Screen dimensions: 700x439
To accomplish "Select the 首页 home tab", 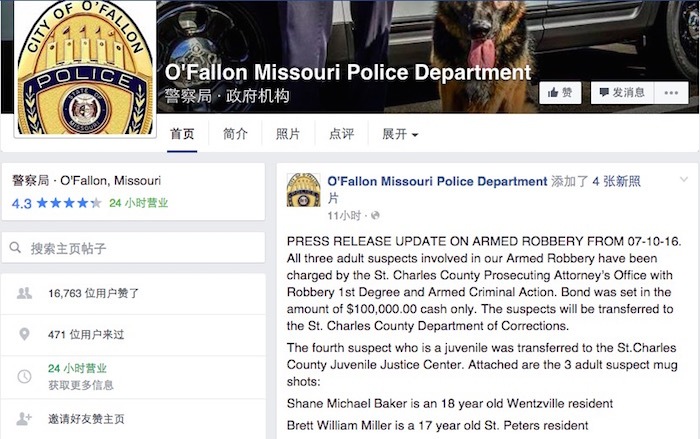I will click(182, 134).
